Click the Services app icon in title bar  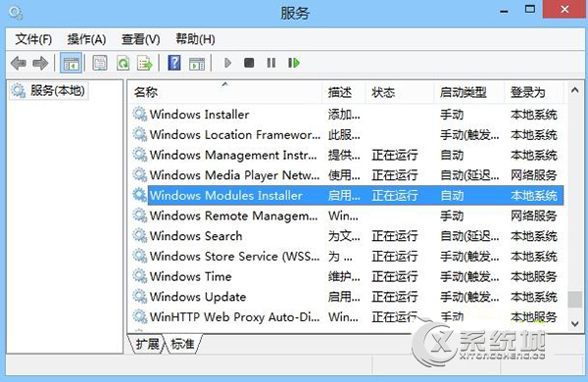(x=16, y=13)
